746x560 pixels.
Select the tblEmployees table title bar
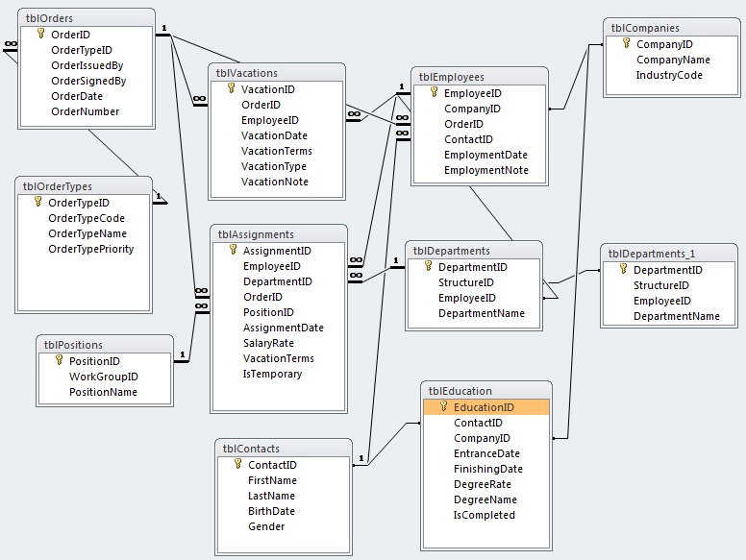480,77
